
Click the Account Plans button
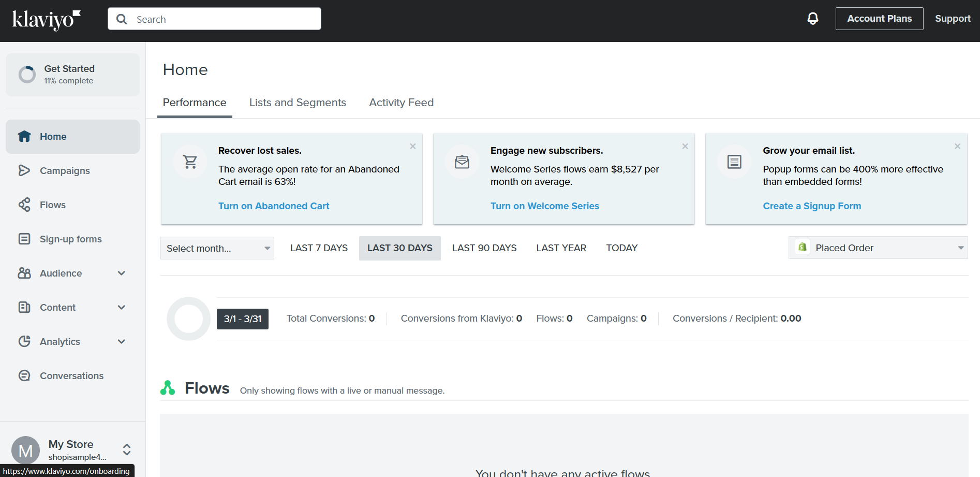click(880, 19)
